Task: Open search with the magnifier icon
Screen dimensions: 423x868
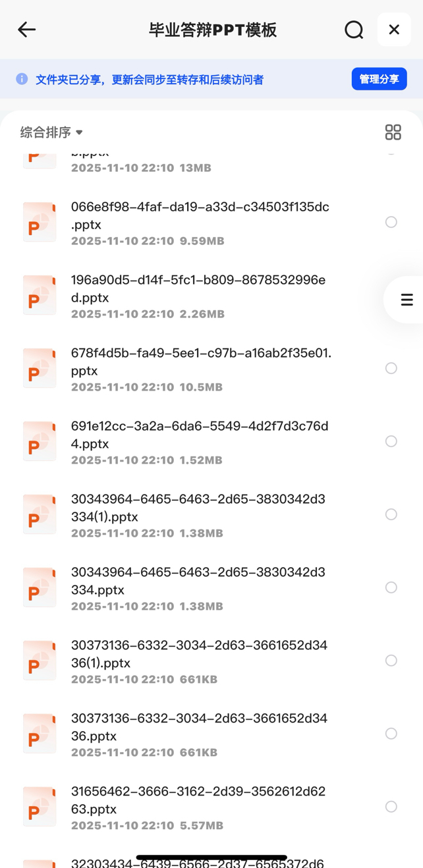Action: click(354, 30)
